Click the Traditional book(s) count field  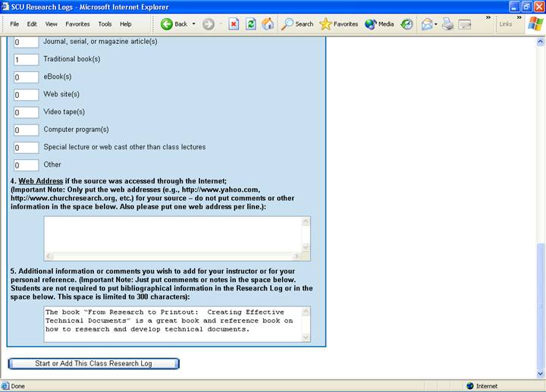[27, 59]
